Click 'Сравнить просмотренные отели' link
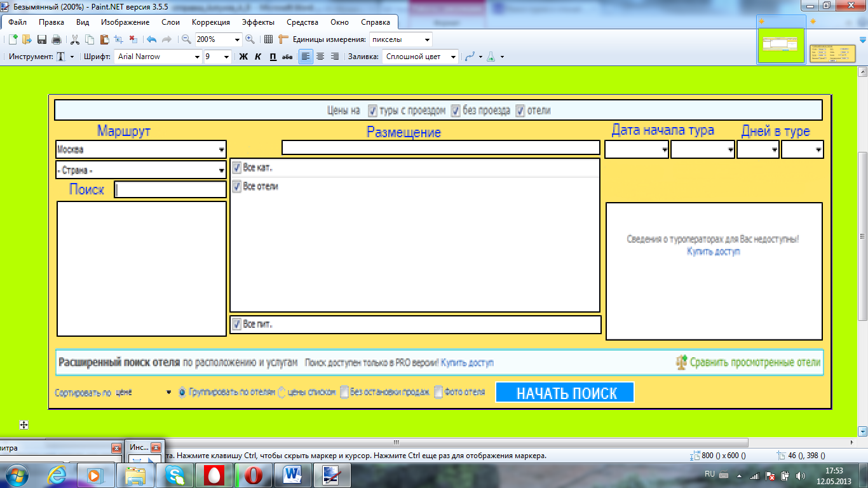Viewport: 868px width, 488px height. 756,363
